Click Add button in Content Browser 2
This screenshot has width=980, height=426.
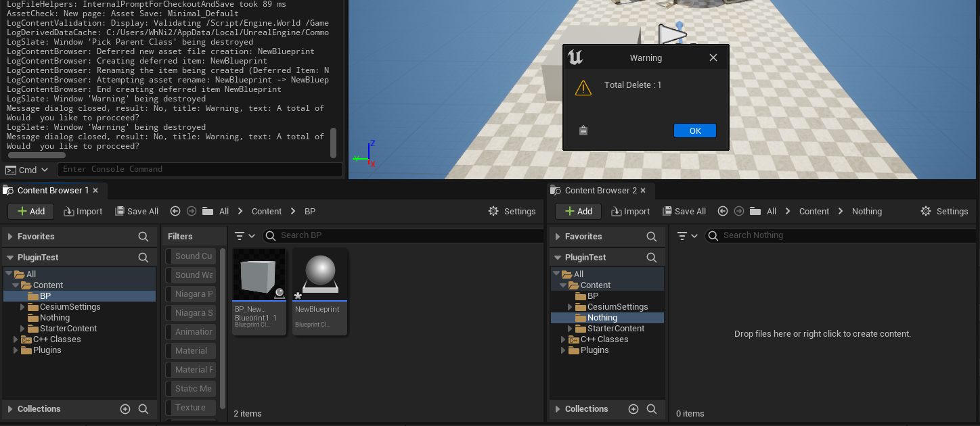[579, 212]
